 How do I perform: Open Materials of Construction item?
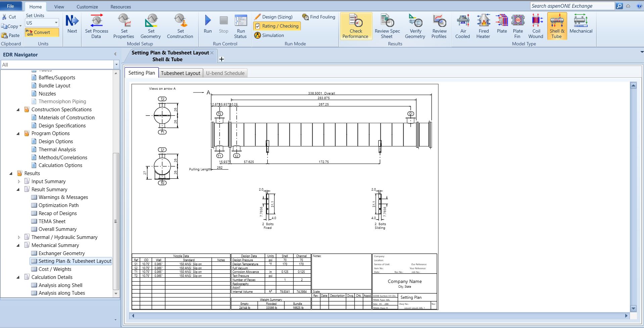(x=66, y=118)
